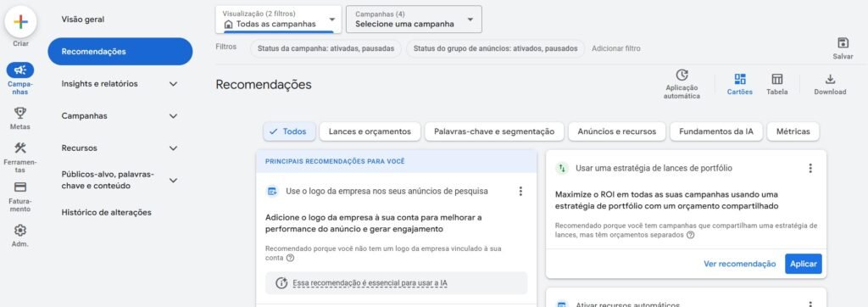
Task: Open the Adm. gear icon
Action: tap(20, 230)
